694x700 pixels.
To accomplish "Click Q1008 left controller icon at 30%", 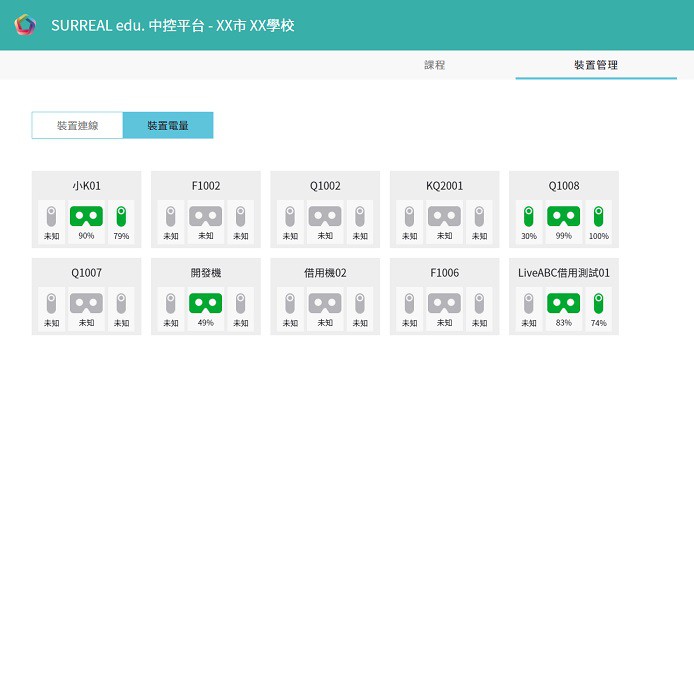I will click(x=528, y=216).
